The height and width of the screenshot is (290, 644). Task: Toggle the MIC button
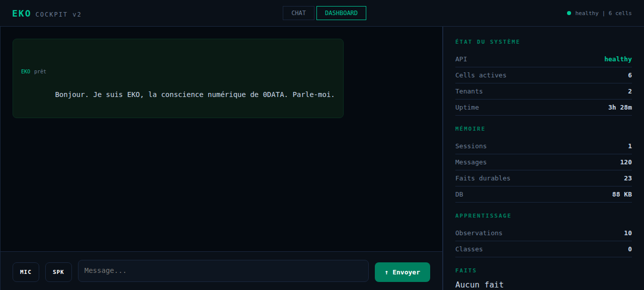pos(26,272)
